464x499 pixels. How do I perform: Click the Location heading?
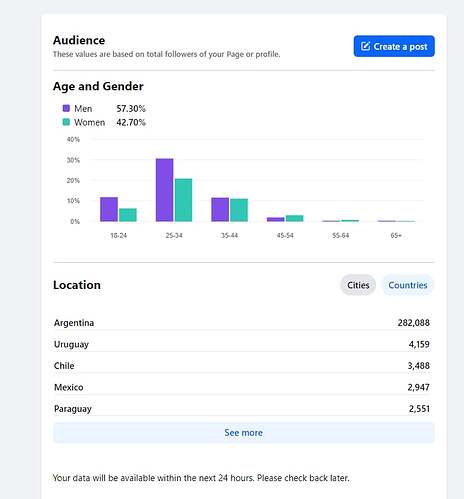click(x=77, y=285)
